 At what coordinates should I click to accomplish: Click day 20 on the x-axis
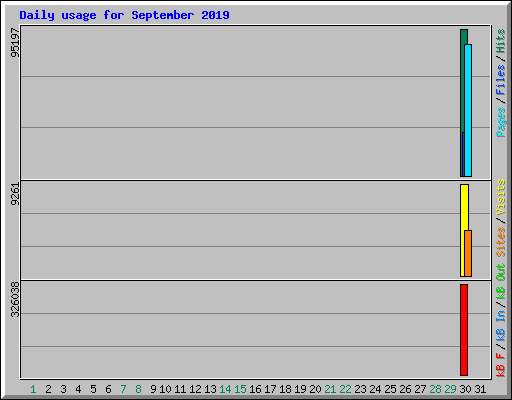(315, 389)
